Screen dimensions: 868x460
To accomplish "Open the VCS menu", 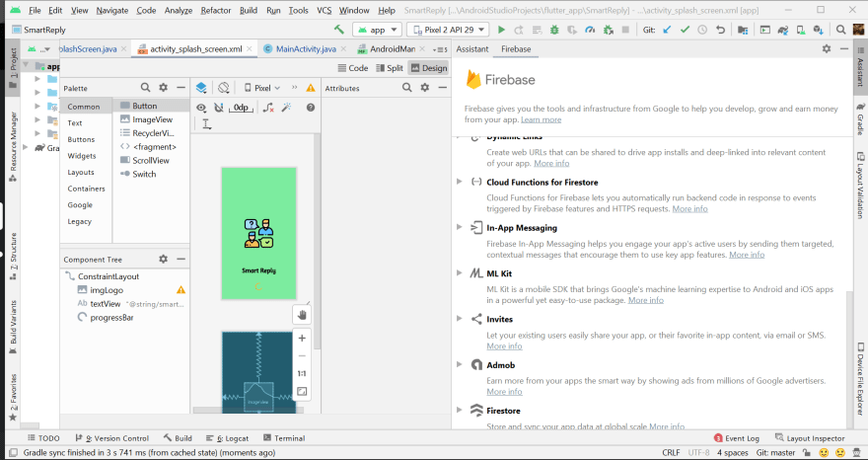I will pos(324,10).
